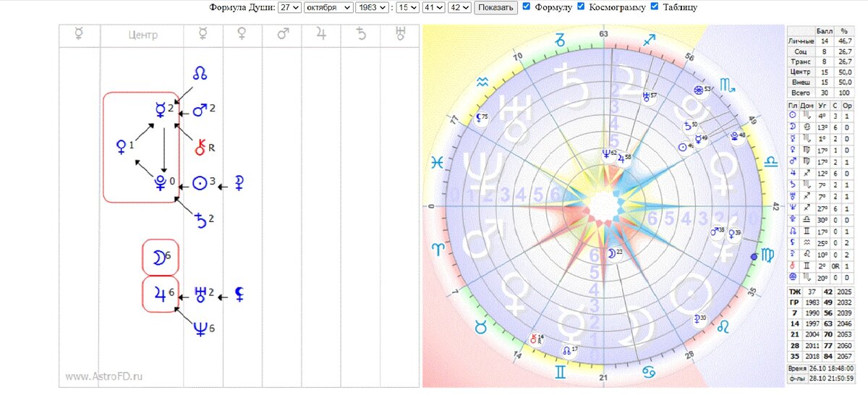
Task: Click year 2025 in the cycles table
Action: pyautogui.click(x=845, y=290)
